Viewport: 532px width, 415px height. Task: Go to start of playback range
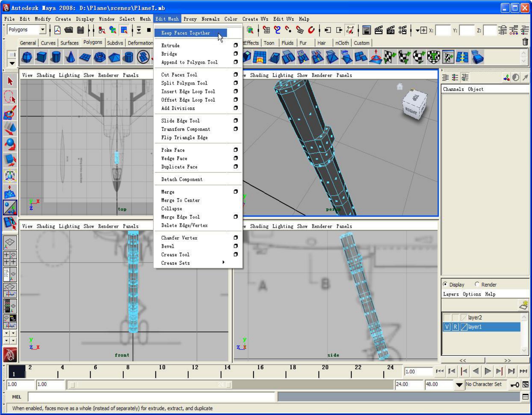click(440, 371)
